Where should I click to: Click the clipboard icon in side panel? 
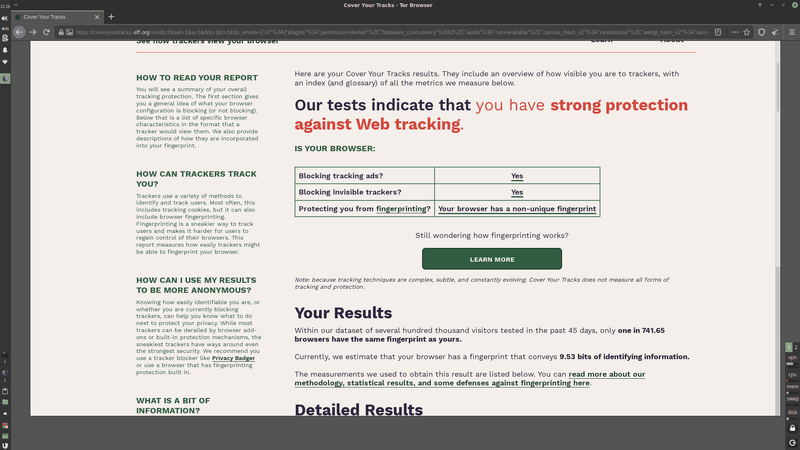[5, 38]
